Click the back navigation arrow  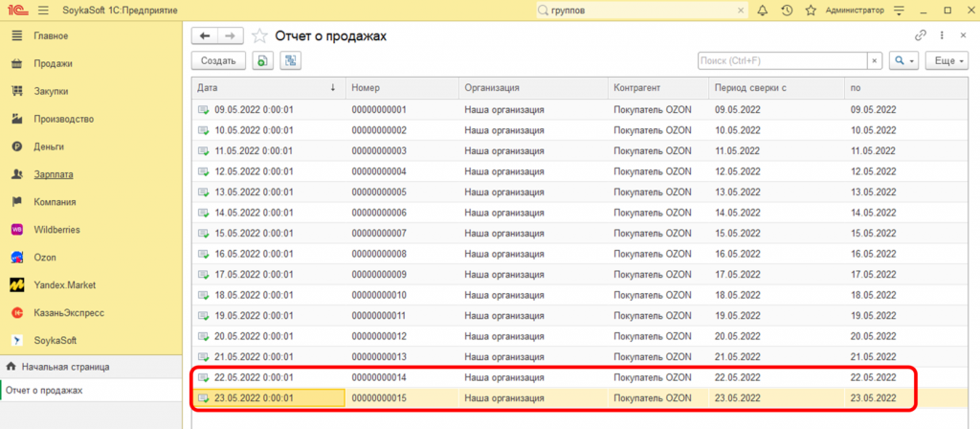tap(205, 35)
